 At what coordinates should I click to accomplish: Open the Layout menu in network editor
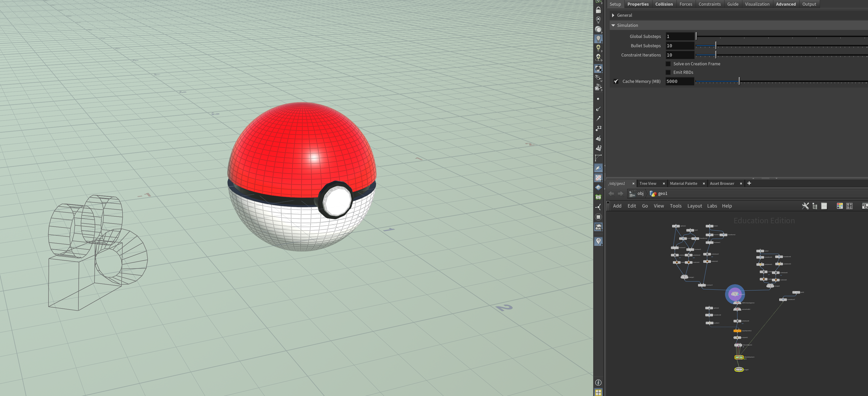pos(694,206)
